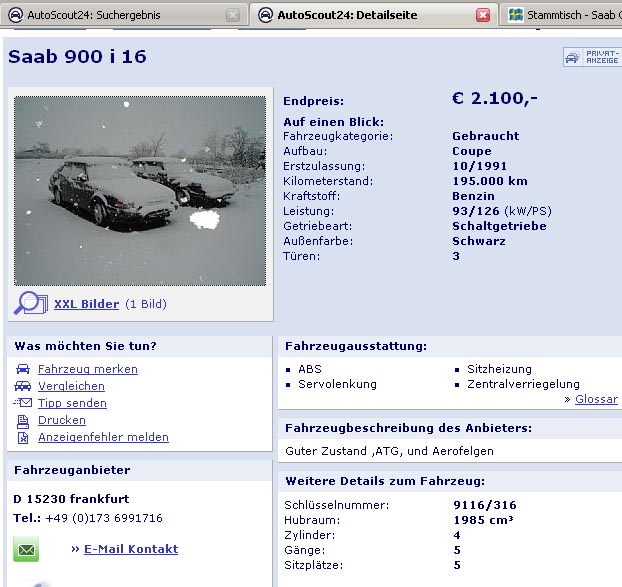Viewport: 622px width, 587px height.
Task: Click the two-cars icon beside Vergleichen
Action: (23, 386)
